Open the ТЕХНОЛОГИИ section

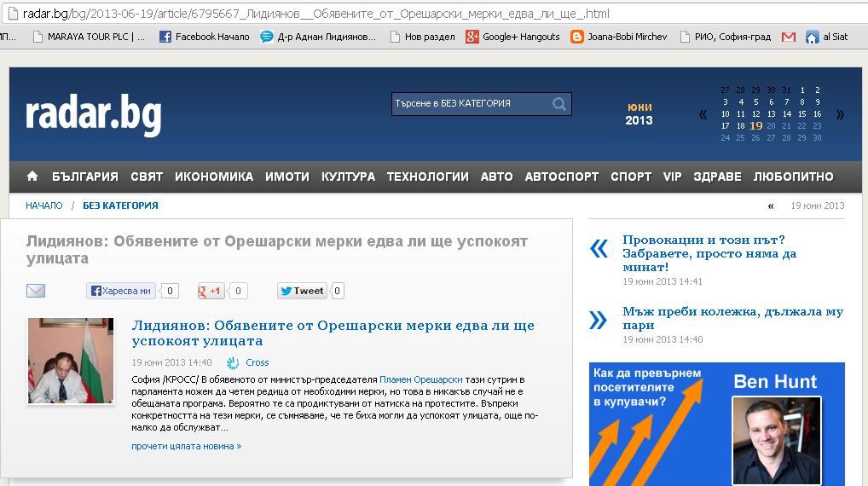click(428, 176)
